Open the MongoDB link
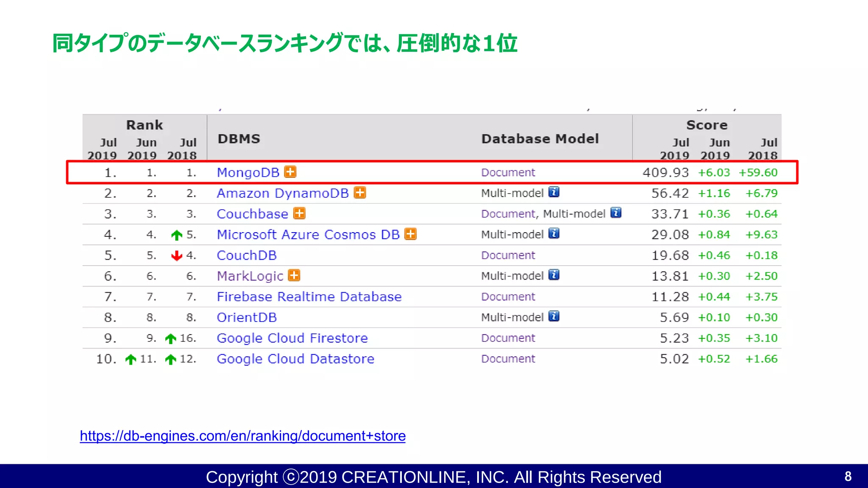The image size is (868, 488). click(x=248, y=173)
